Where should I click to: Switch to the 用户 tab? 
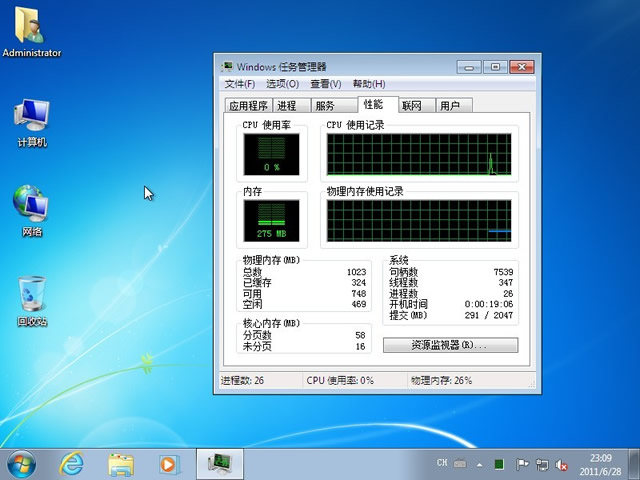[454, 106]
